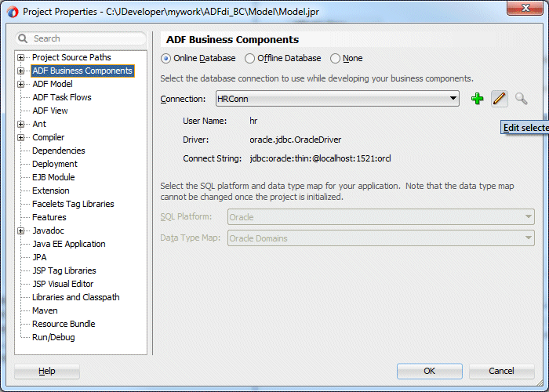Close the Project Properties dialog
The height and width of the screenshot is (392, 549).
[525, 8]
